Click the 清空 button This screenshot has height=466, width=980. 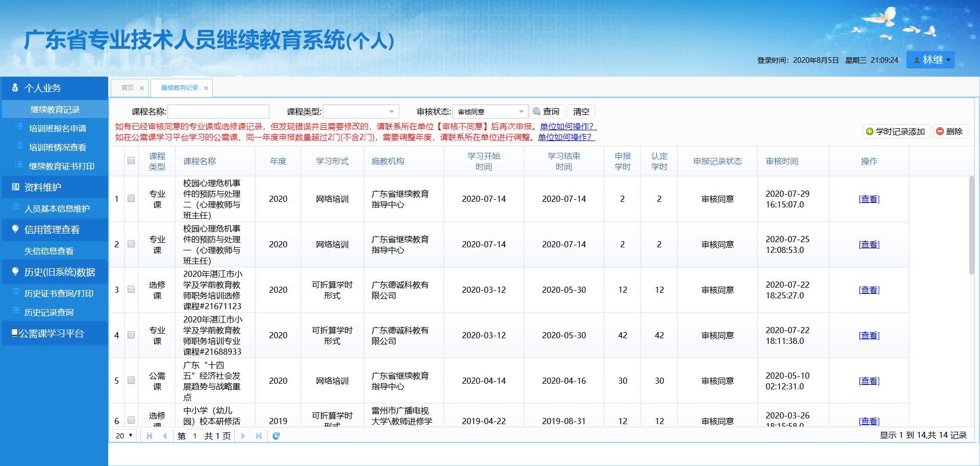point(581,111)
